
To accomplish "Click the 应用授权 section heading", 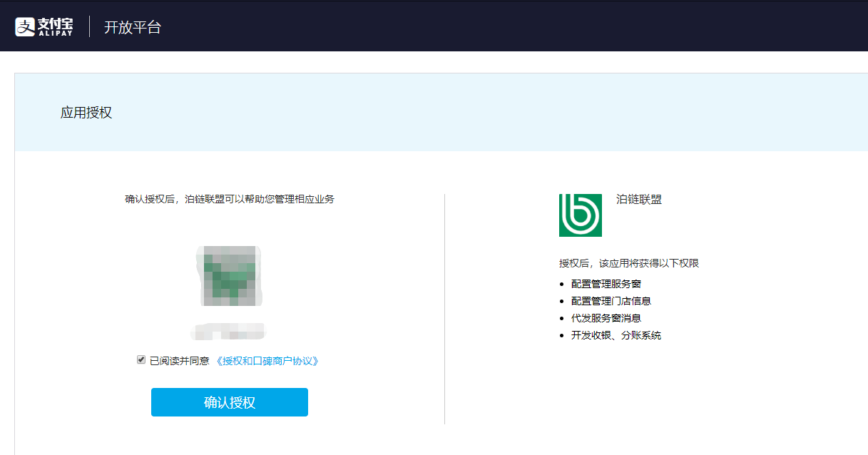I will click(86, 113).
